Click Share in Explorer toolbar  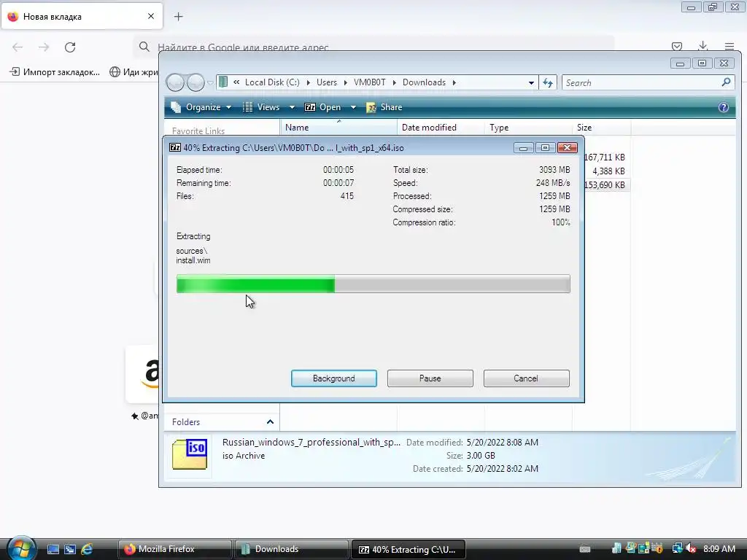(x=384, y=107)
